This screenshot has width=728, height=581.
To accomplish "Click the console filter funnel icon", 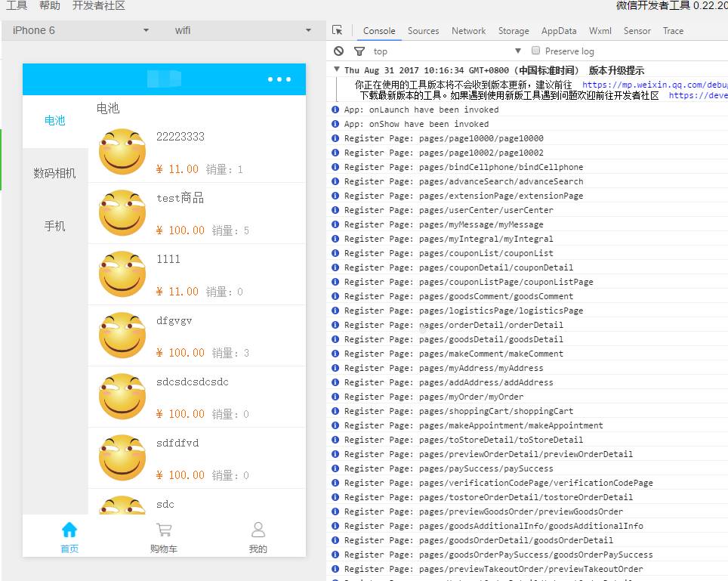I will pyautogui.click(x=359, y=51).
